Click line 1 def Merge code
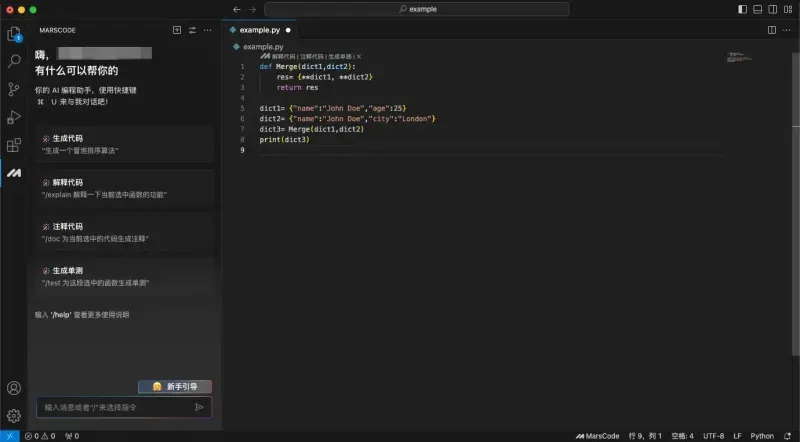This screenshot has height=442, width=800. click(x=307, y=67)
